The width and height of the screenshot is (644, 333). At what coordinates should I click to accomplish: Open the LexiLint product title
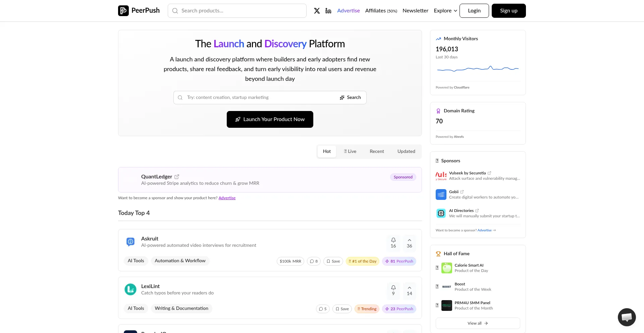click(x=150, y=286)
